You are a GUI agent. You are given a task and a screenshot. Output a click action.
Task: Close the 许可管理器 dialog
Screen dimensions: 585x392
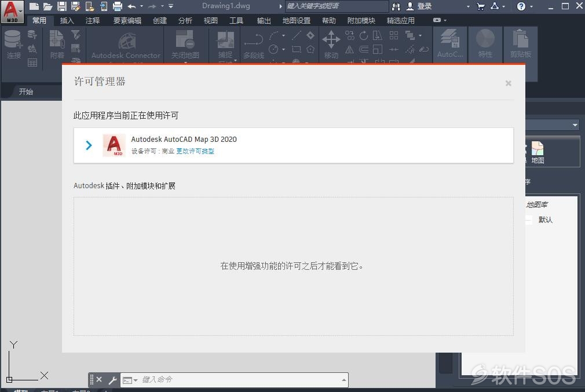click(x=508, y=83)
